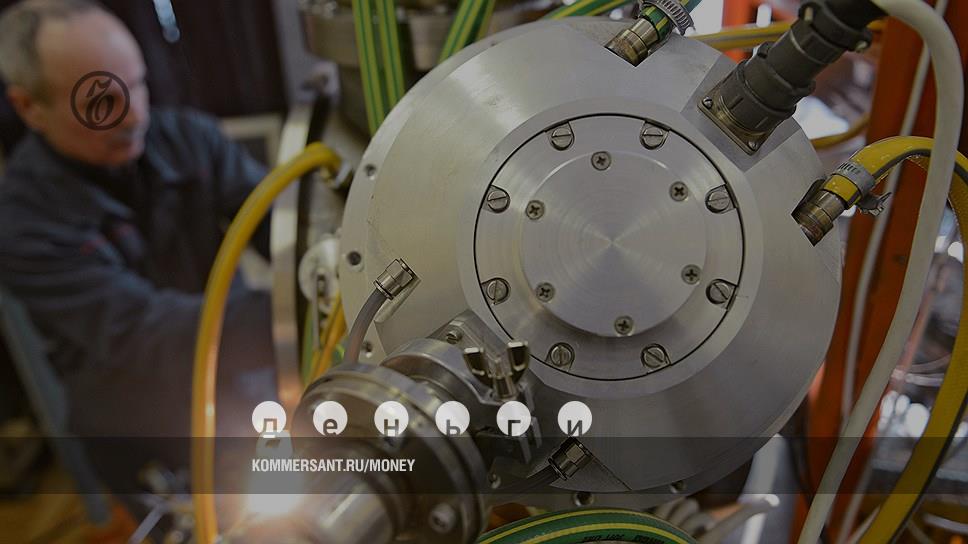Click the circle with letter 'г'
This screenshot has width=968, height=544.
click(513, 419)
